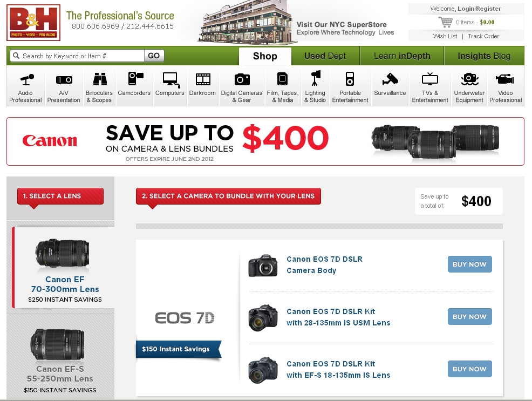This screenshot has width=532, height=401.
Task: Select the Surveillance camera icon
Action: [x=390, y=79]
